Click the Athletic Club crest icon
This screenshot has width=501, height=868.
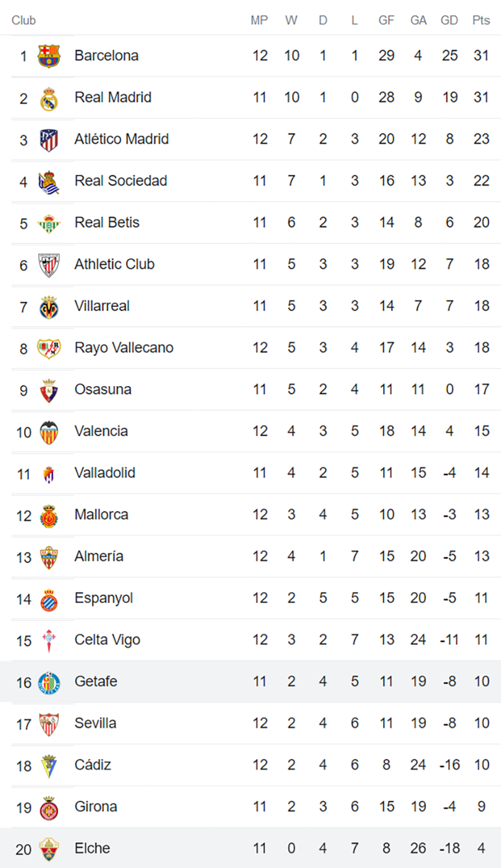click(48, 264)
